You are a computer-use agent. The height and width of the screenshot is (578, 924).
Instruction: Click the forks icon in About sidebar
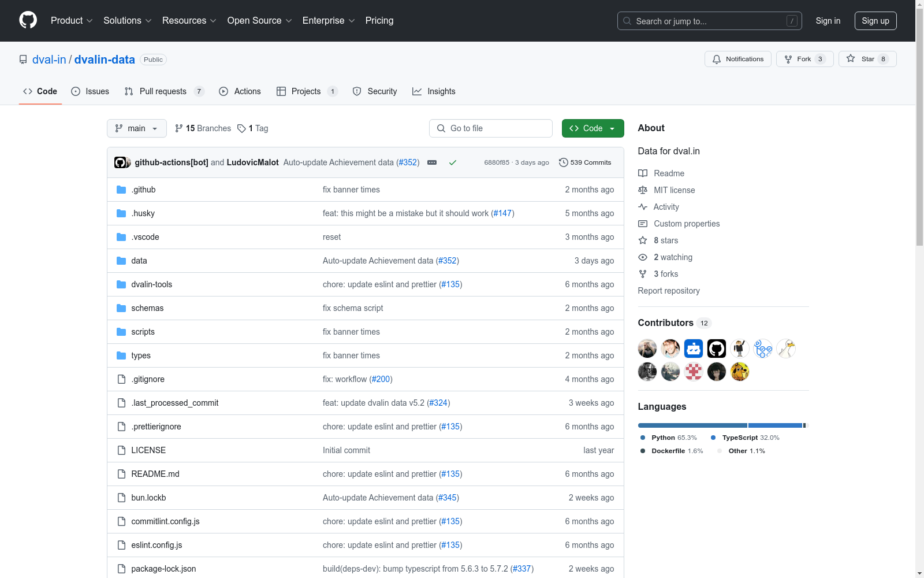point(643,274)
